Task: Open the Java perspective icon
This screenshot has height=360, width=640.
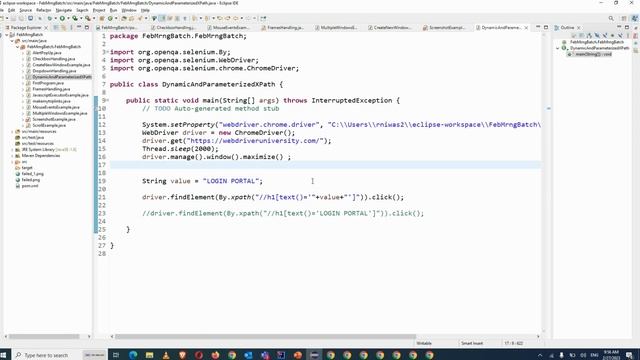Action: point(635,18)
